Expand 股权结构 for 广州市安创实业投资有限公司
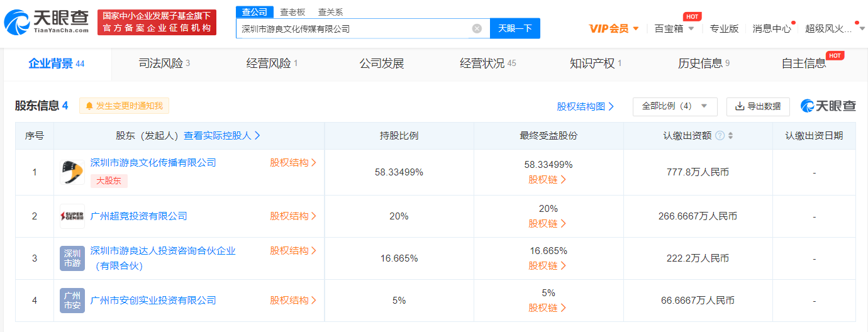The width and height of the screenshot is (868, 332). coord(293,301)
